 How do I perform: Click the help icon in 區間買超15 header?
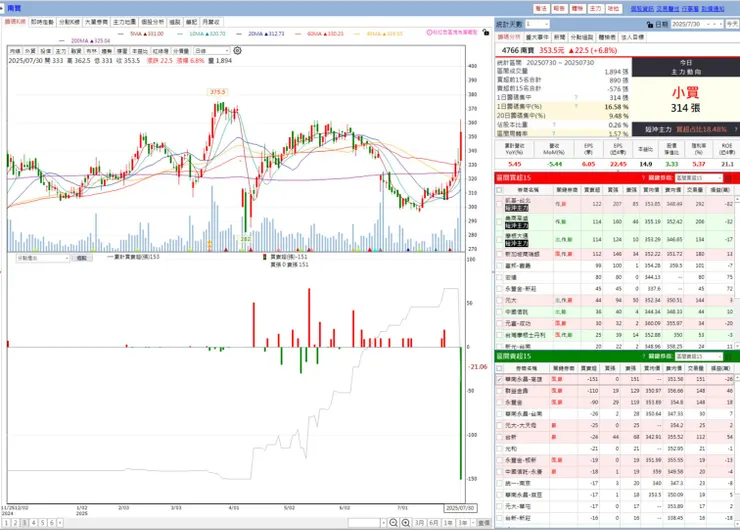pos(643,178)
